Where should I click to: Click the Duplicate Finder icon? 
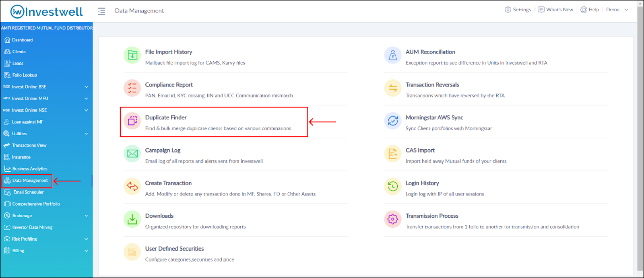(132, 121)
